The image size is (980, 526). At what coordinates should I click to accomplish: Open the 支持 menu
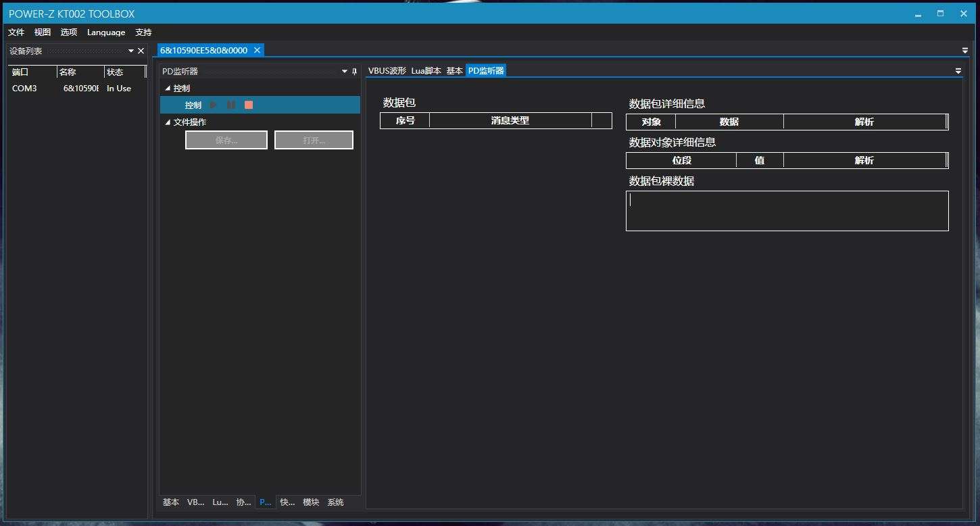click(143, 32)
